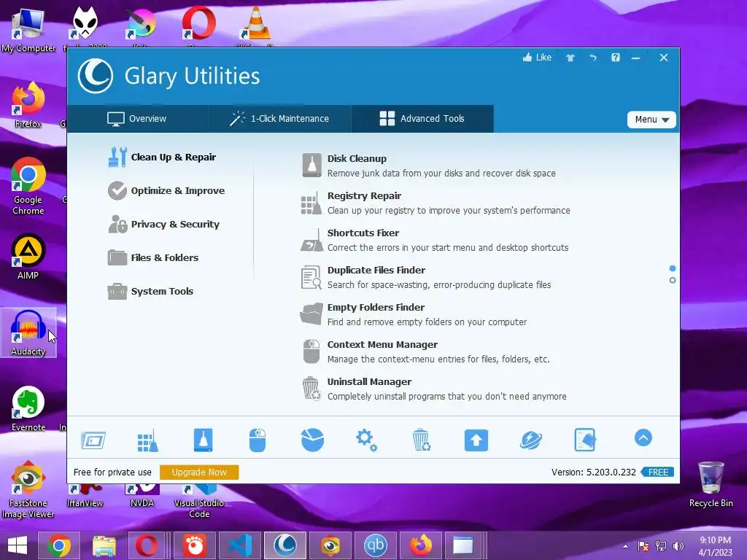Click bottom toolbar disk cleanup icon
The image size is (747, 560).
tap(203, 440)
